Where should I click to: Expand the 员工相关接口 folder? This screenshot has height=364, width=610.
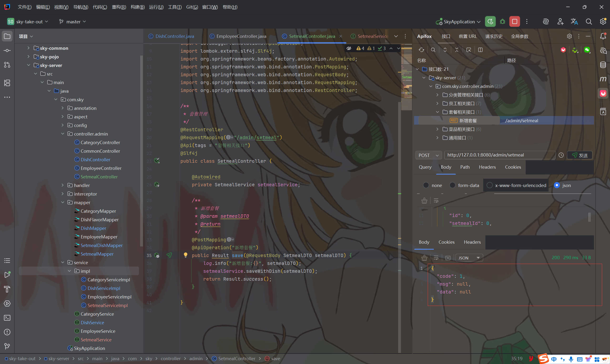coord(437,104)
